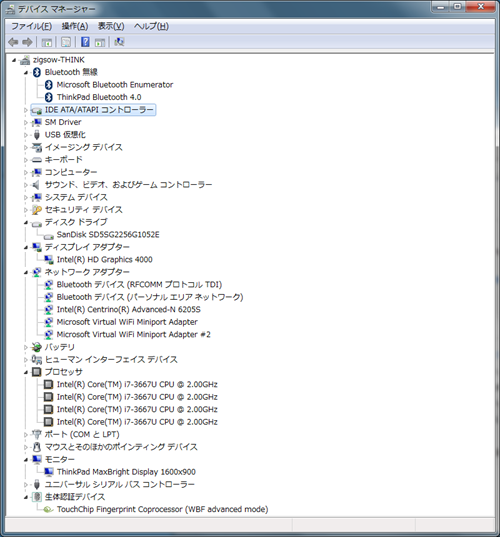Click the Bluetooth icon beside Bluetooth 無線
500x537 pixels.
(x=37, y=72)
